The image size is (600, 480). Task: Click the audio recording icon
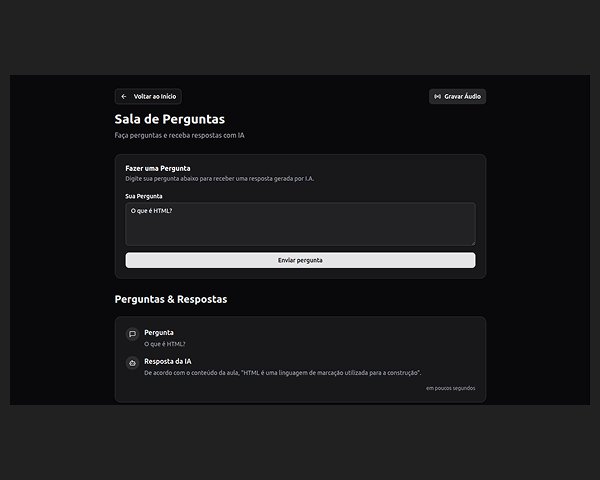point(437,96)
